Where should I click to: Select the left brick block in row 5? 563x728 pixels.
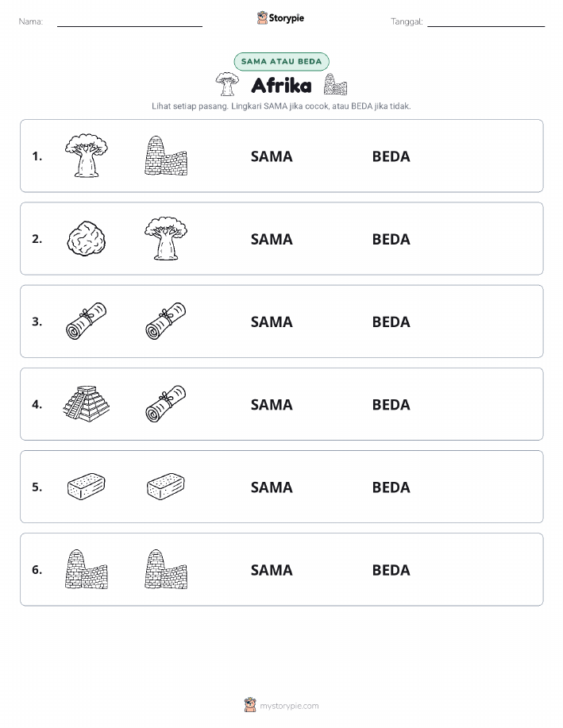[87, 487]
